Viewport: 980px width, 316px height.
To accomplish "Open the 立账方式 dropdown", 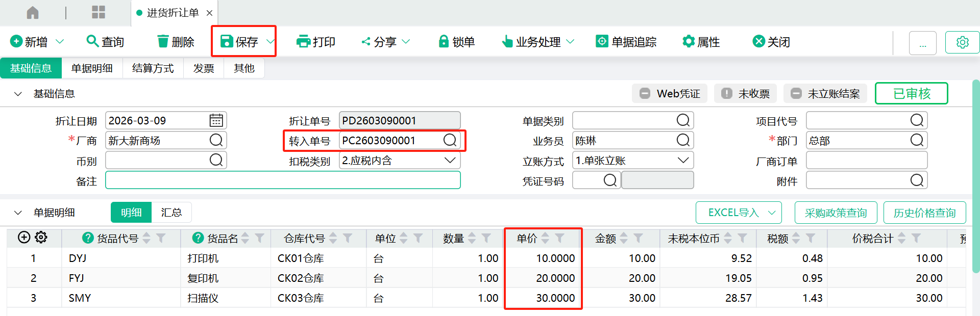I will coord(683,161).
